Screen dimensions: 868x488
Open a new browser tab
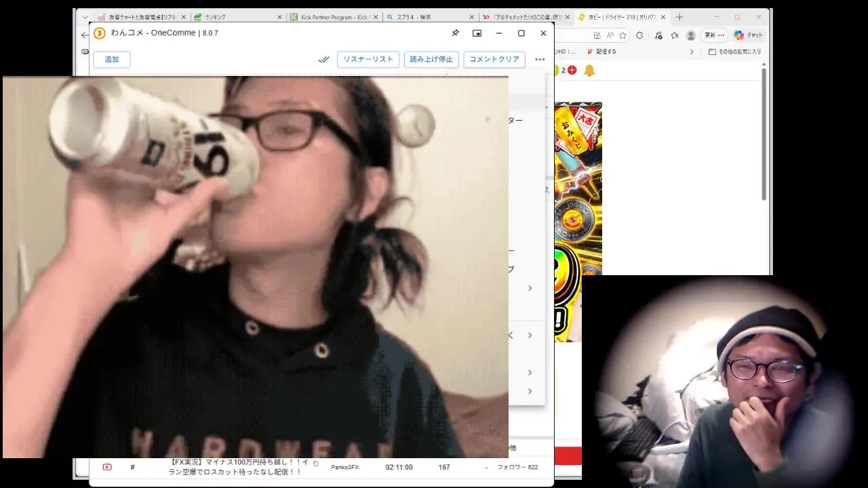(680, 17)
